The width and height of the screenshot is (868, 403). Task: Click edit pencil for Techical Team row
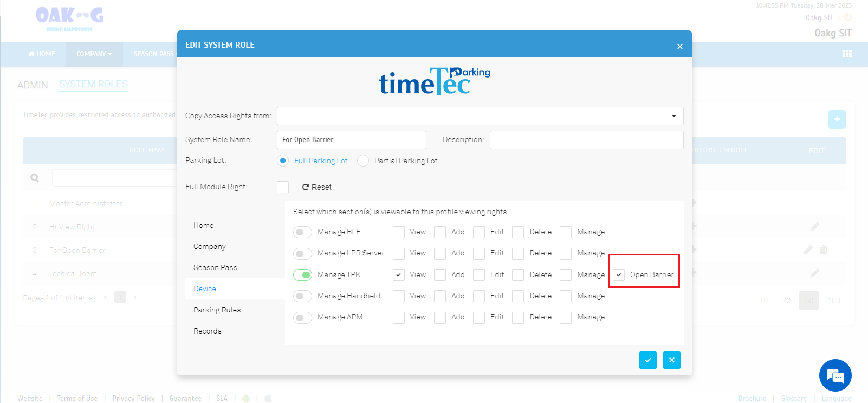coord(815,273)
